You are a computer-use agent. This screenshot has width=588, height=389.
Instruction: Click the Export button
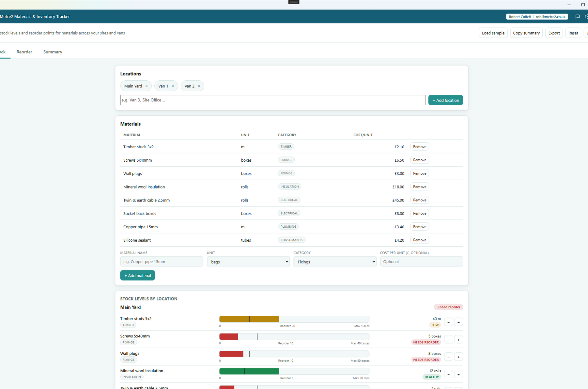[x=554, y=33]
